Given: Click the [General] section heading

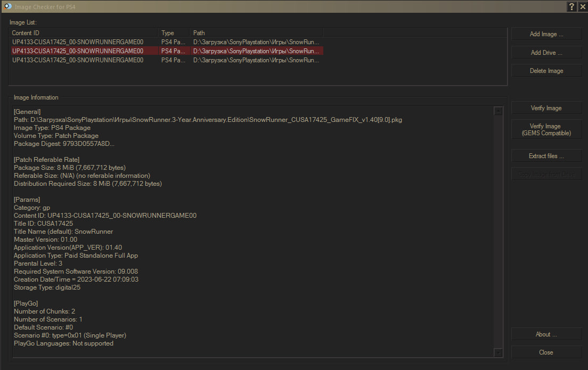Looking at the screenshot, I should click(27, 112).
